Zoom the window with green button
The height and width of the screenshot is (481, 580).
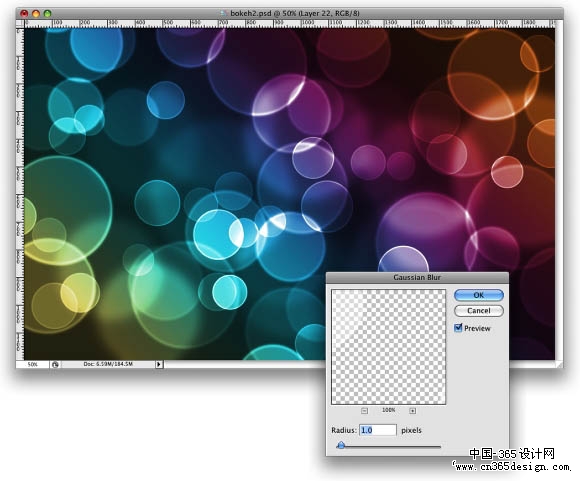[x=47, y=14]
